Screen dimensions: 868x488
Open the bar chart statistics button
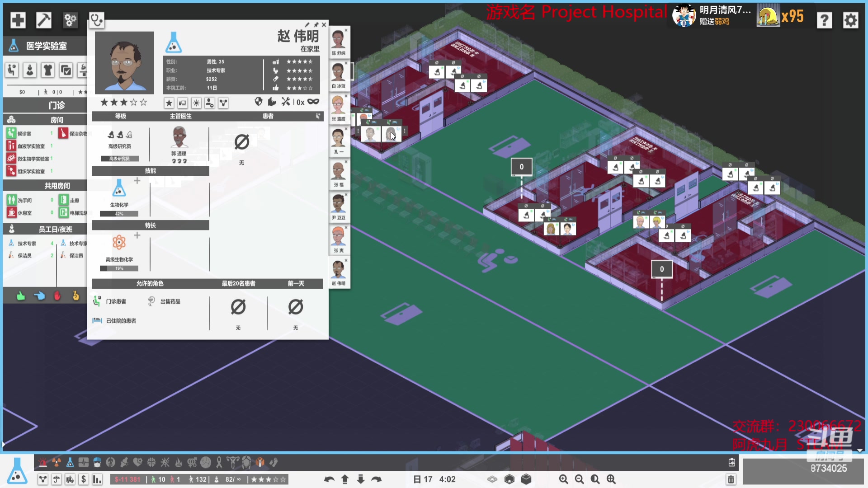click(97, 479)
